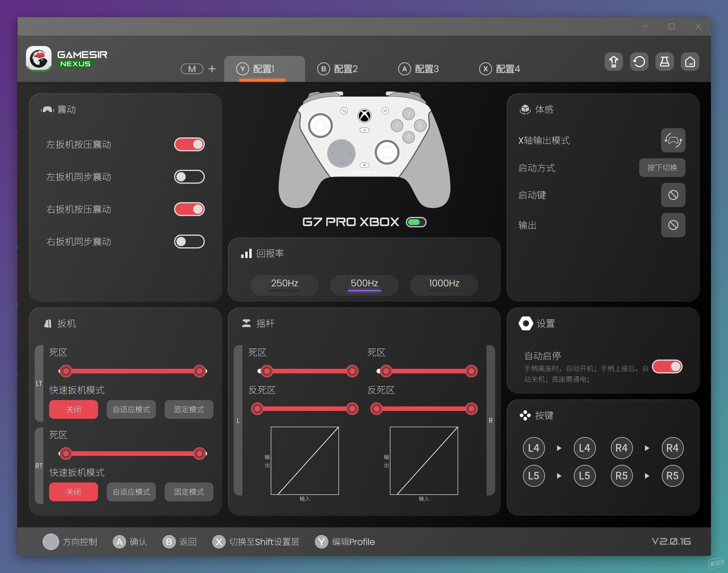728x573 pixels.
Task: Click the upload/export profile icon
Action: pyautogui.click(x=613, y=62)
